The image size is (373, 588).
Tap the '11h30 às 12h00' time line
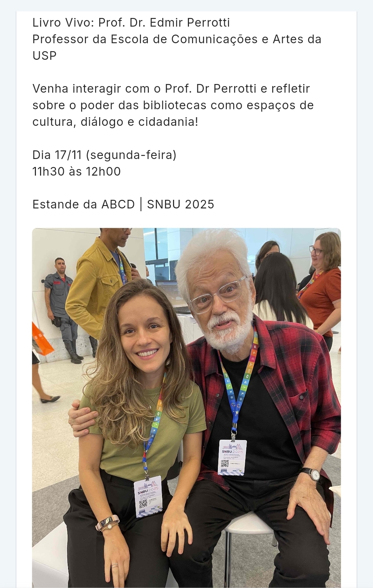[77, 171]
